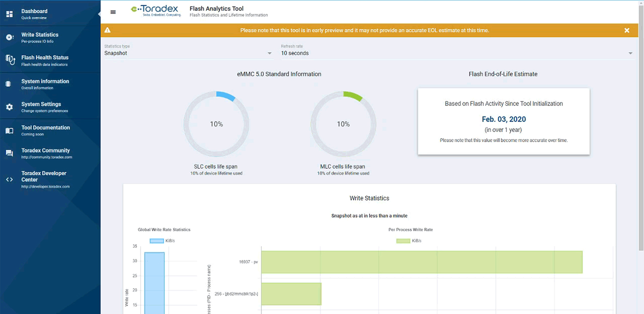Dismiss the early preview warning banner

627,30
